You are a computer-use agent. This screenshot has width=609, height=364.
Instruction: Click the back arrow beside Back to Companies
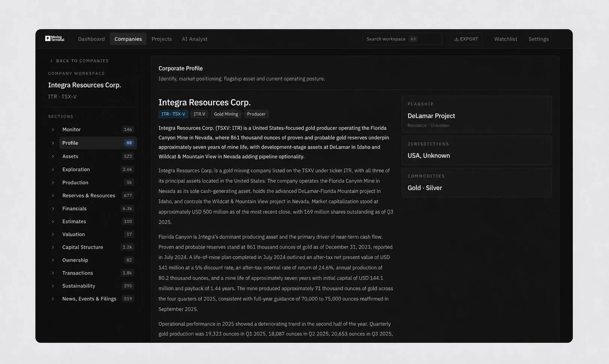coord(51,61)
